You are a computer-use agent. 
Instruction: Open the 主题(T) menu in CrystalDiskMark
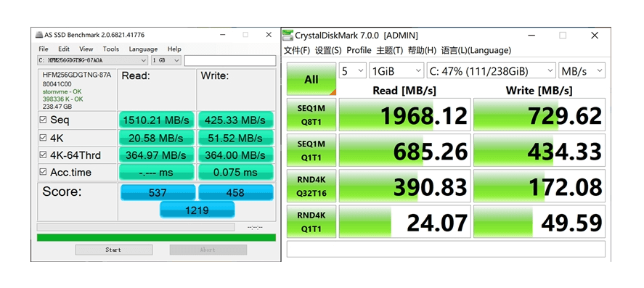pos(390,51)
